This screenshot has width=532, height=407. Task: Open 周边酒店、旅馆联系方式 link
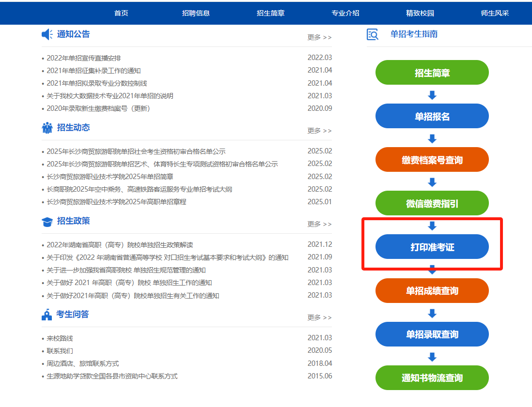[83, 363]
